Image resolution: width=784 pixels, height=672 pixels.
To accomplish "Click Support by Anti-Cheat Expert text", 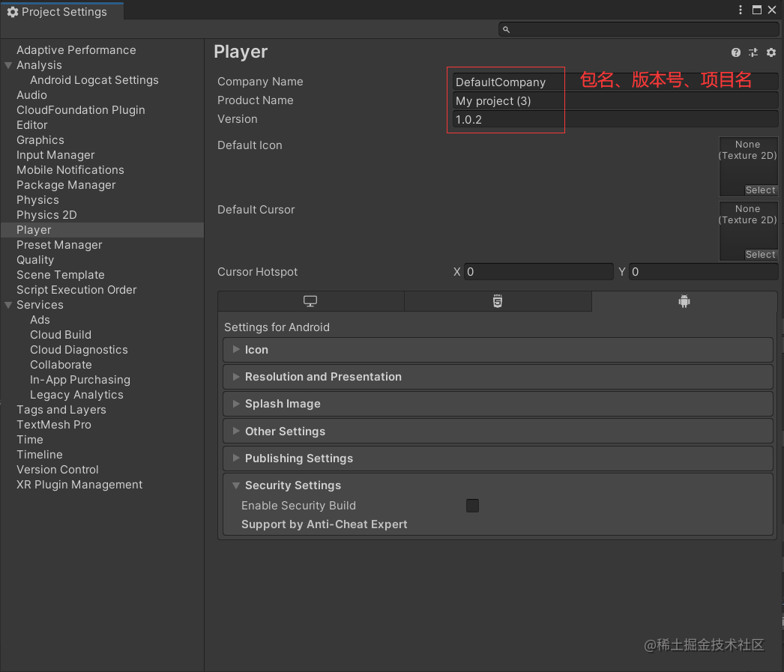I will [325, 524].
